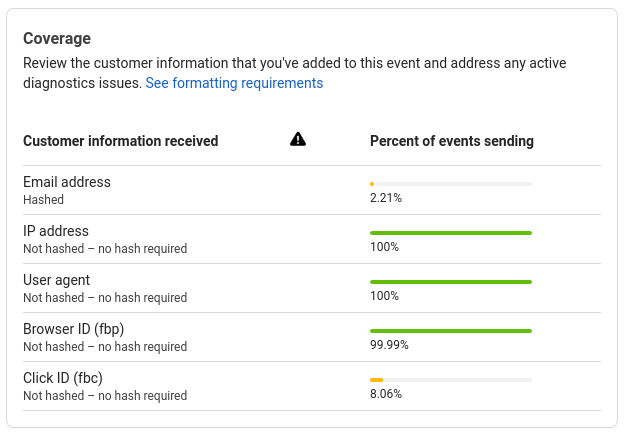Click the Customer information received column header
626x432 pixels.
click(121, 141)
